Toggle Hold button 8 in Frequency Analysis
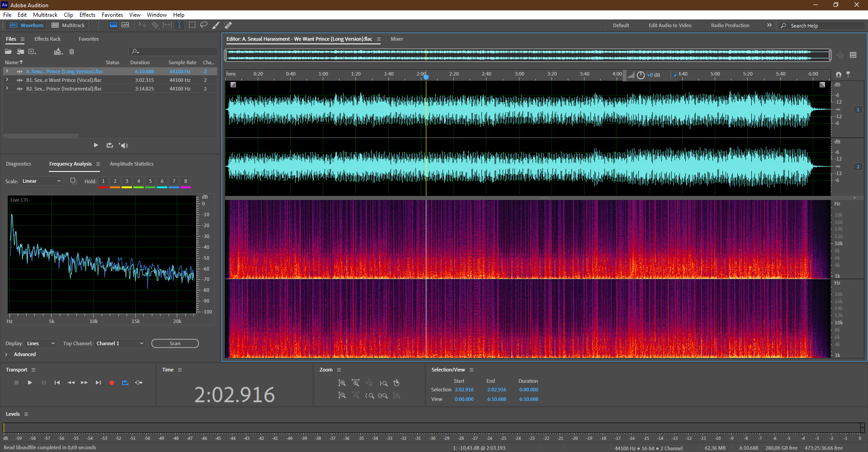Screen dimensions: 868x452 click(185, 181)
